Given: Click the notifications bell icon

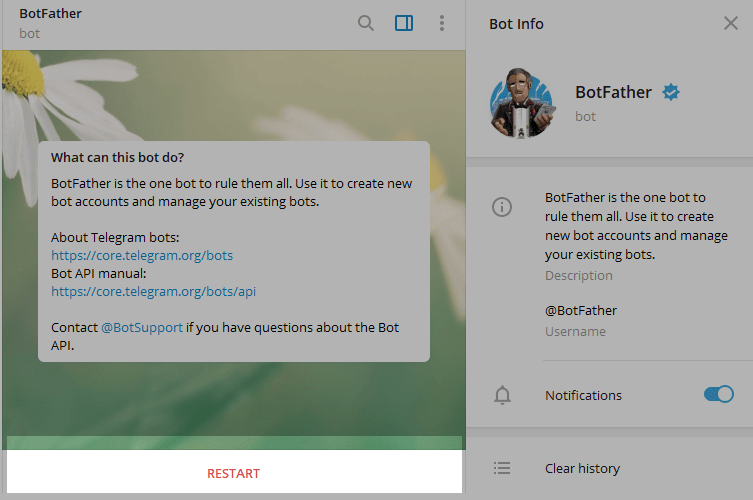Looking at the screenshot, I should (x=502, y=395).
